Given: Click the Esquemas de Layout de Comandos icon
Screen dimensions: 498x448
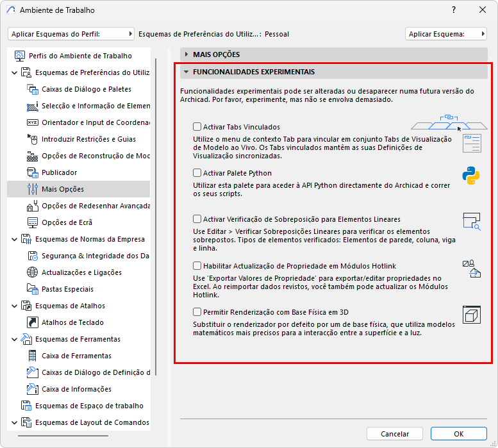Looking at the screenshot, I should [x=26, y=422].
